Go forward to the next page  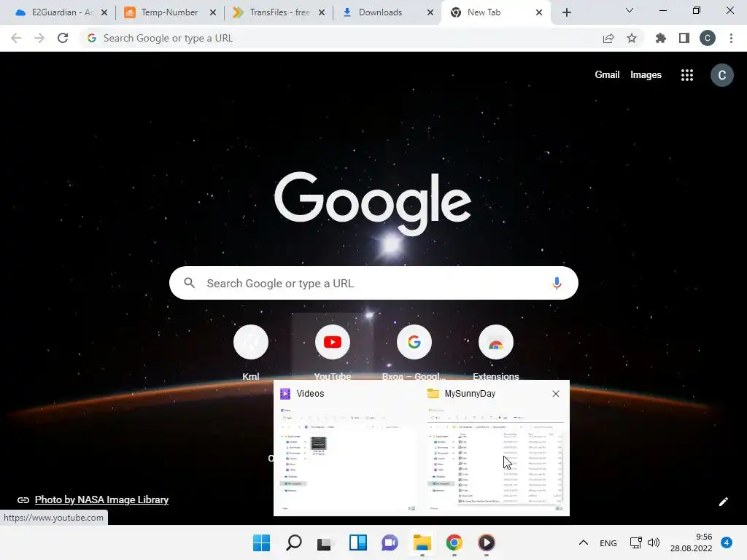39,38
